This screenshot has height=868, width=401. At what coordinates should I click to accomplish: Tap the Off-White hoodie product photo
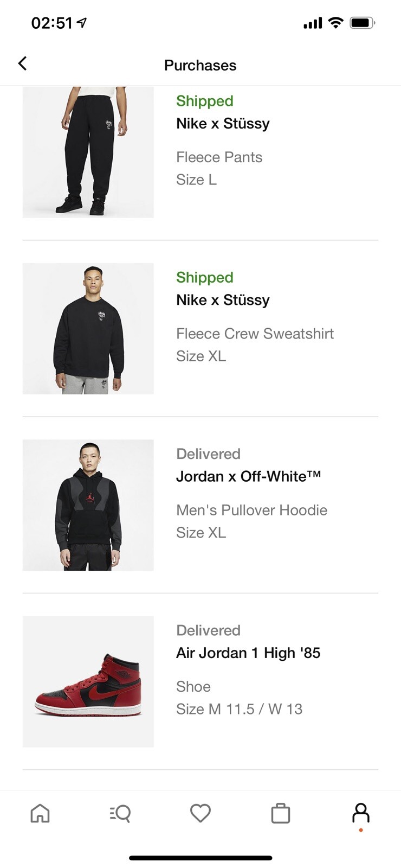point(87,505)
